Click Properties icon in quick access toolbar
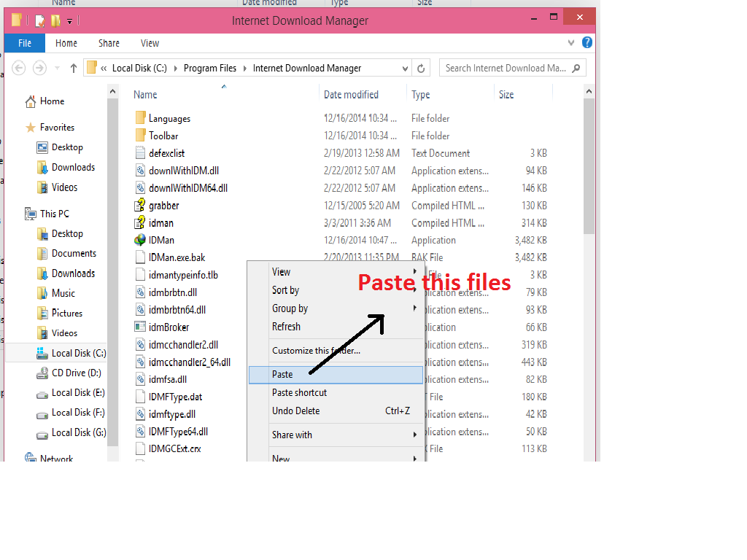 (40, 20)
